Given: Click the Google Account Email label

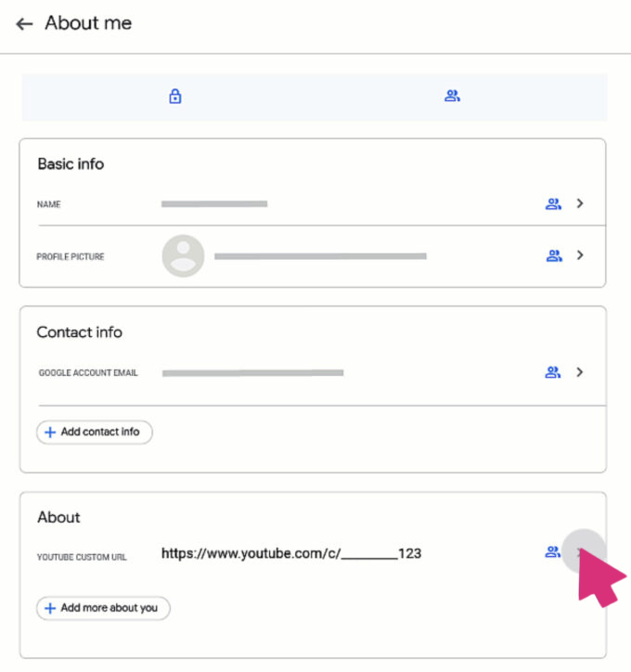Looking at the screenshot, I should (88, 373).
